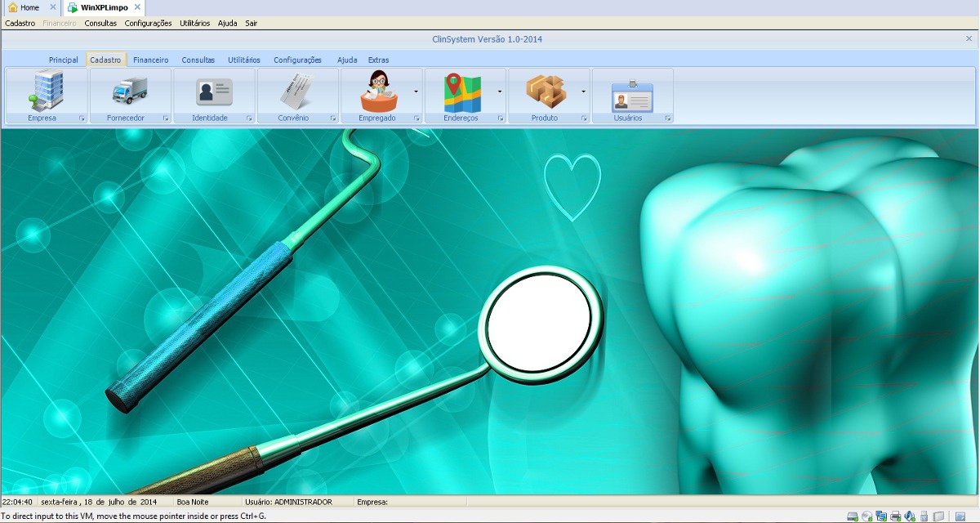Viewport: 980px width, 523px height.
Task: Switch to the Financeiro ribbon tab
Action: pos(150,60)
